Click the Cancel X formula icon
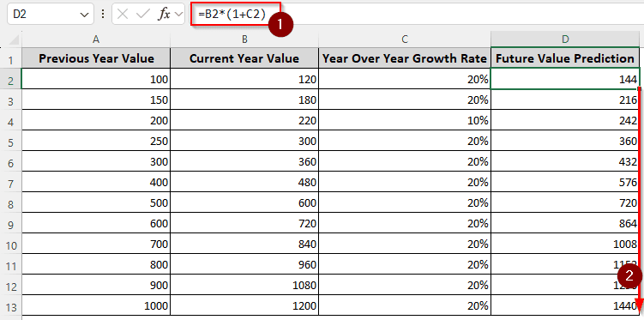This screenshot has width=644, height=320. pos(123,15)
